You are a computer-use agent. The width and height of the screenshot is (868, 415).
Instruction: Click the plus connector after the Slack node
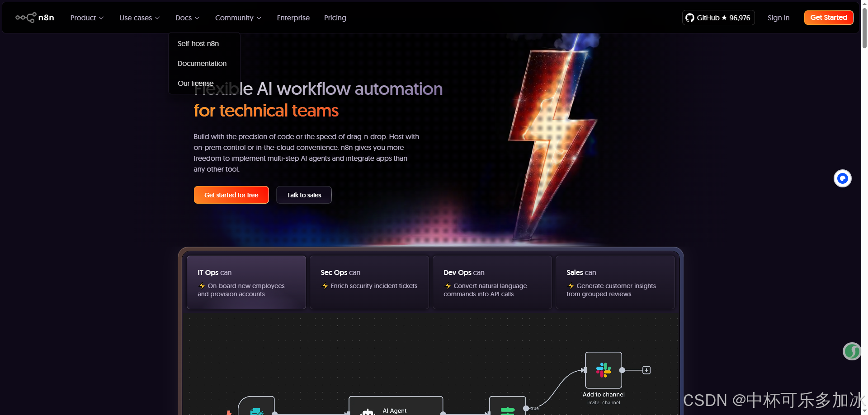pos(646,370)
